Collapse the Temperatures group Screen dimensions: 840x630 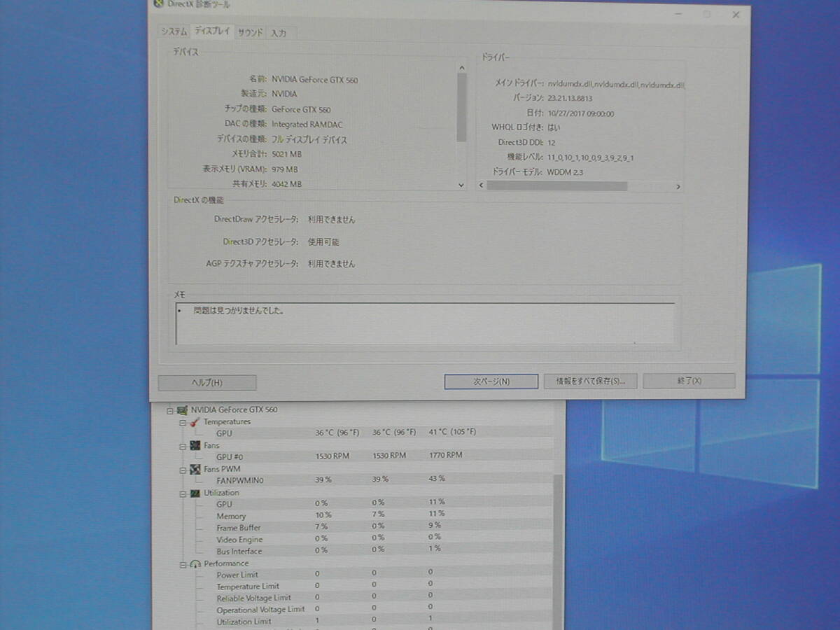(182, 423)
